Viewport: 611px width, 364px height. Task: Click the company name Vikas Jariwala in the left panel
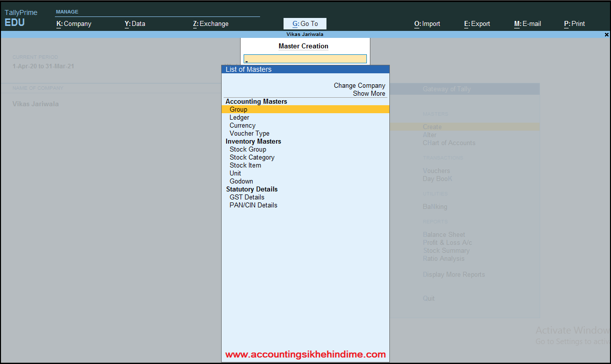[35, 104]
